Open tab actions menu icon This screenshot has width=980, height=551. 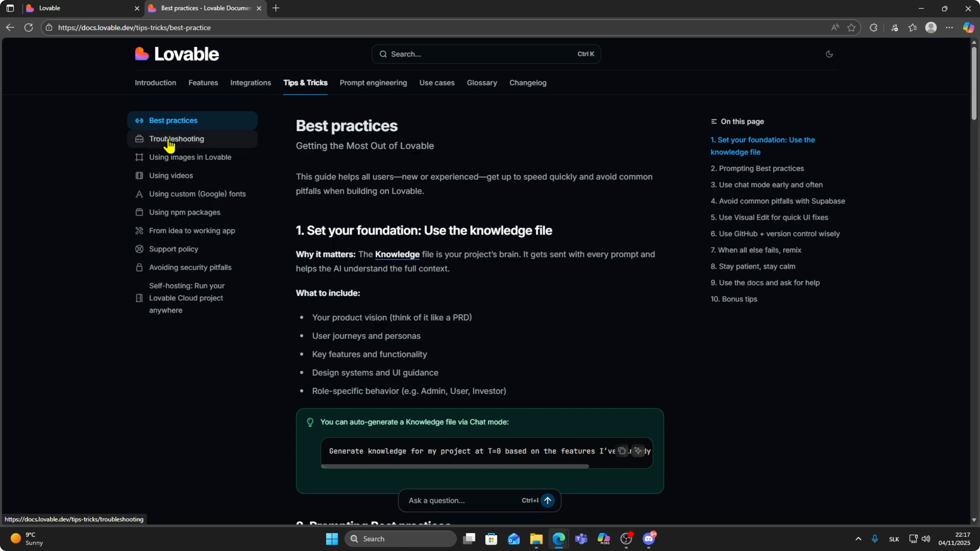10,8
